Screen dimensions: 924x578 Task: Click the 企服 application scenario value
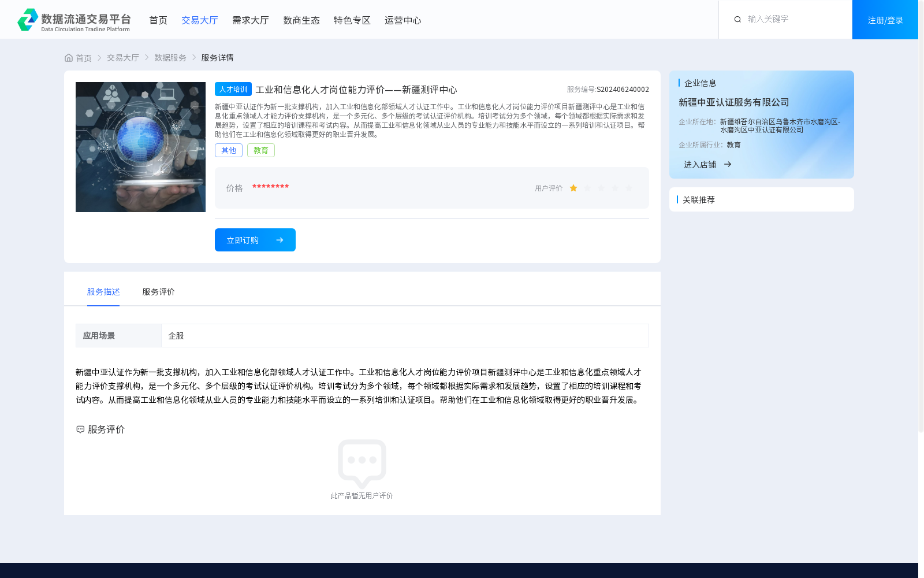[176, 336]
